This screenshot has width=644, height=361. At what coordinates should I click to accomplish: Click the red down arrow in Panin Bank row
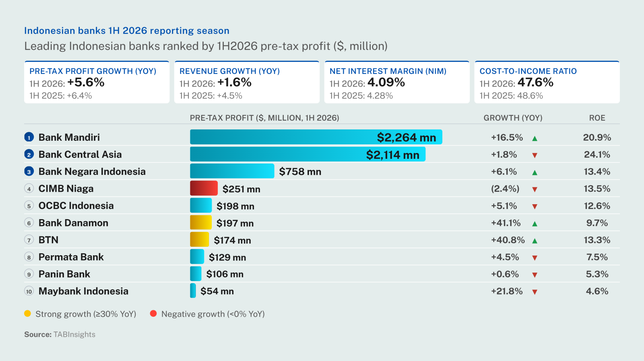[x=535, y=275]
